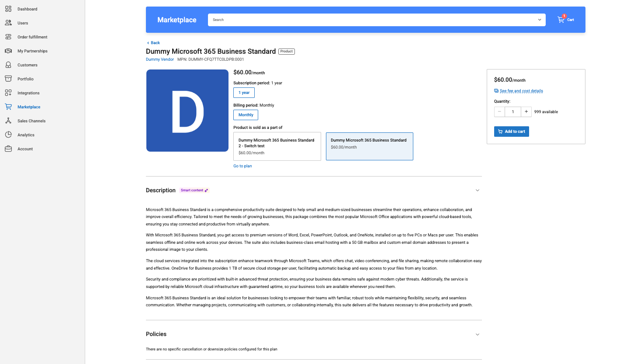The height and width of the screenshot is (364, 644).
Task: Choose the selected Dummy Microsoft 365 Business Standard plan
Action: (370, 146)
